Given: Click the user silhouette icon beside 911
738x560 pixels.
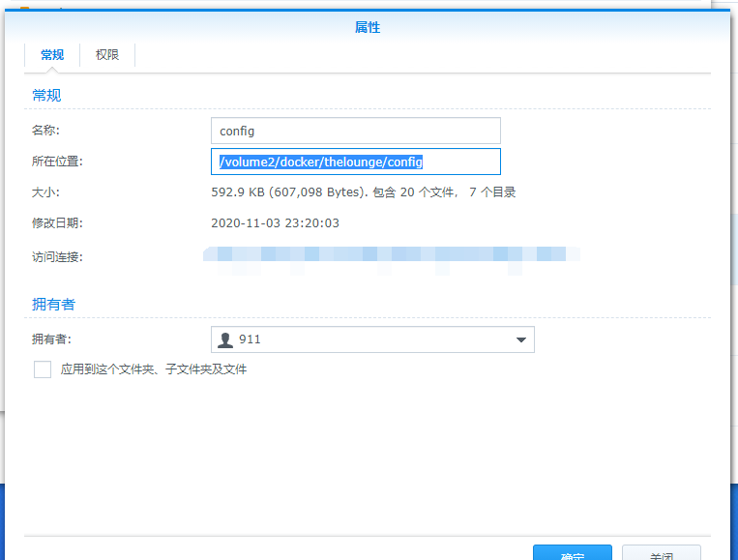Looking at the screenshot, I should 225,339.
